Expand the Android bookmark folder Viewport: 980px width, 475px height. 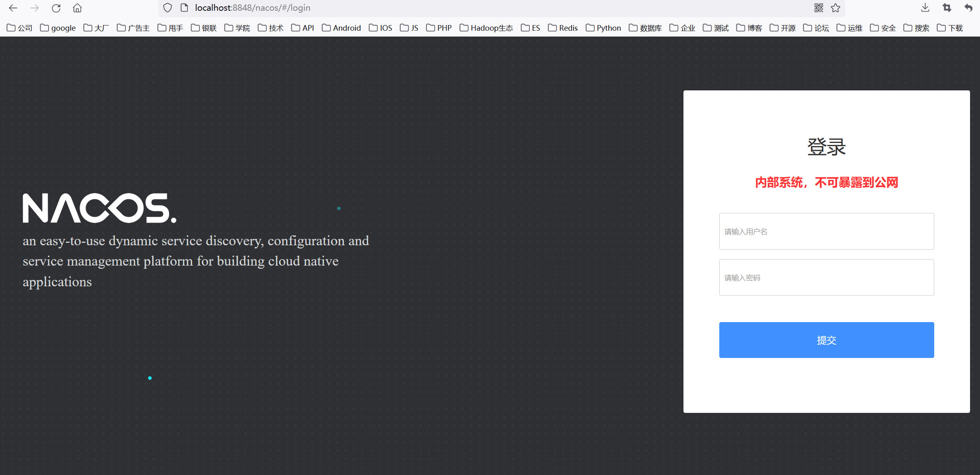pyautogui.click(x=341, y=28)
